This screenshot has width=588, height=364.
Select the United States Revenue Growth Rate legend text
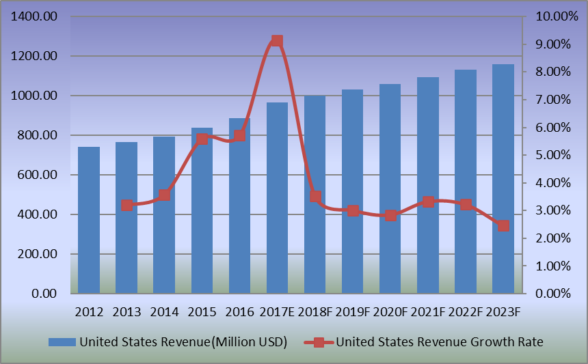440,341
